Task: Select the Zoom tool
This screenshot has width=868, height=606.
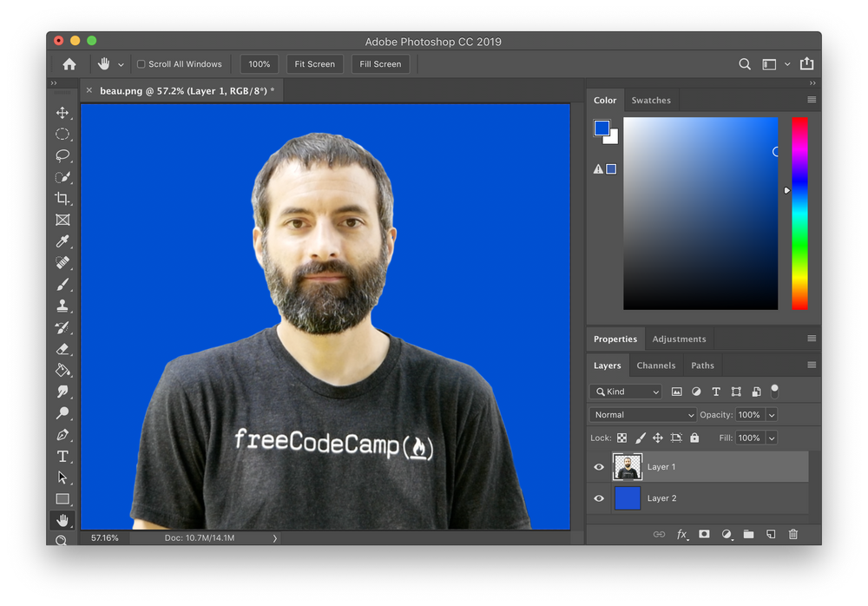Action: pyautogui.click(x=62, y=541)
